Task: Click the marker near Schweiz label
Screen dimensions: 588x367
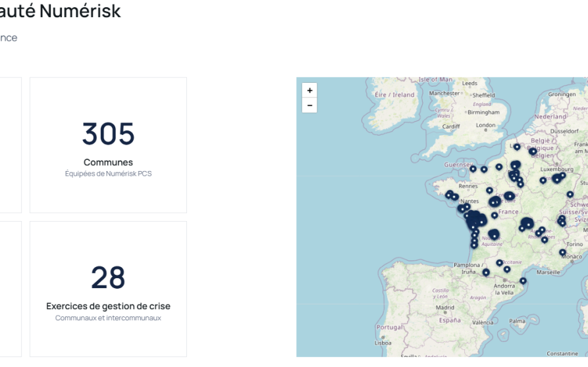Action: [x=570, y=195]
